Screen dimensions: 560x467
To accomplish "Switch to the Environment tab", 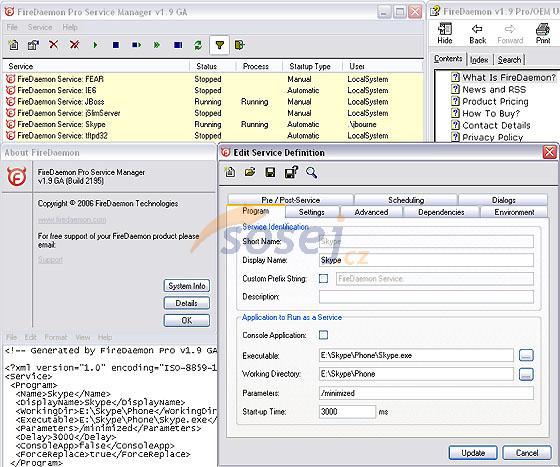I will click(514, 212).
